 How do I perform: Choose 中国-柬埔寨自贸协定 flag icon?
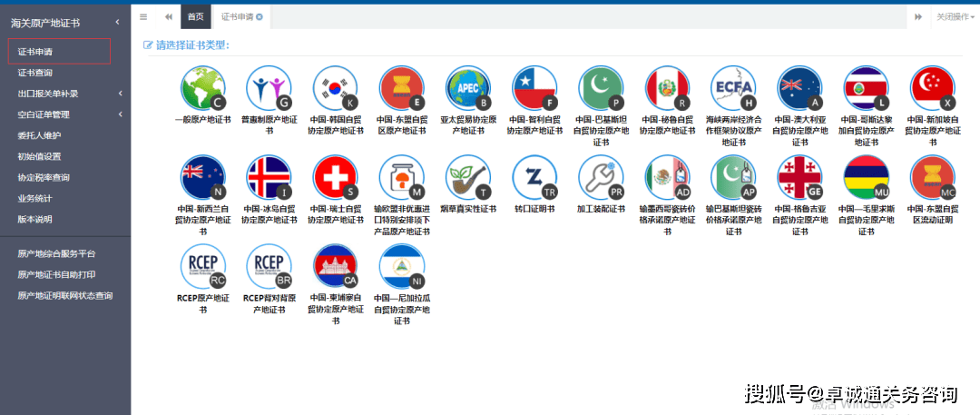click(336, 266)
